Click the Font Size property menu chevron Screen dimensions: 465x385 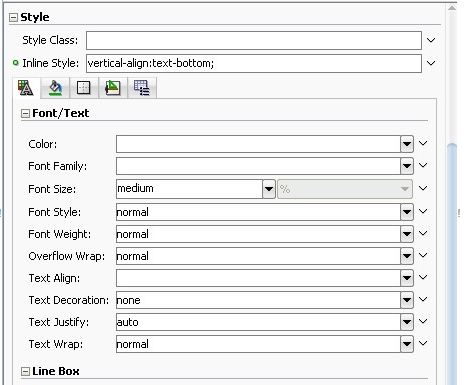tap(423, 188)
